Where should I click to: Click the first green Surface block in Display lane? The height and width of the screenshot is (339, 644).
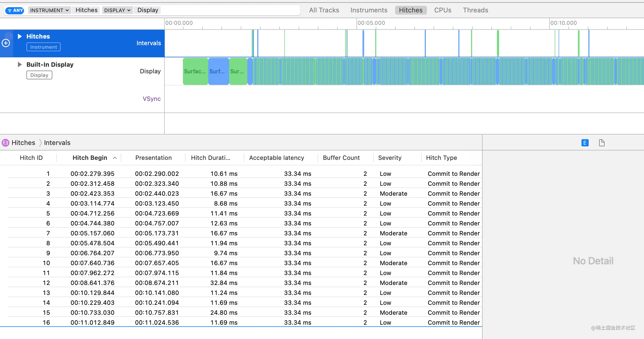[195, 71]
